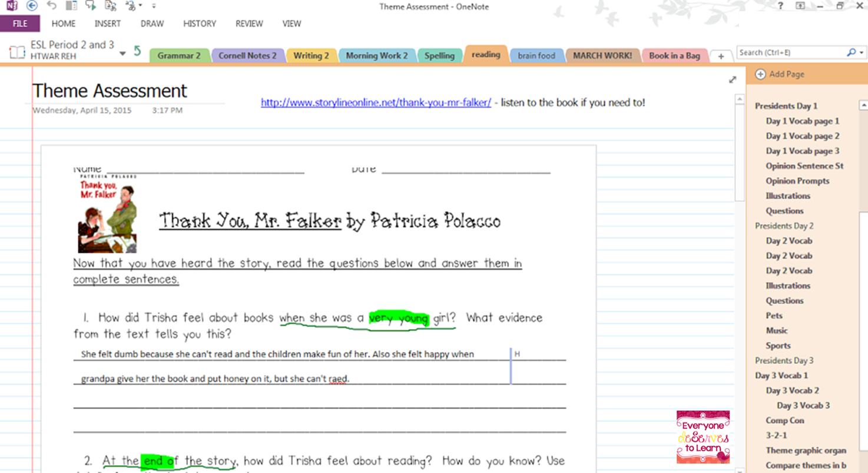
Task: Open the Presidents Day 1 page
Action: tap(786, 106)
